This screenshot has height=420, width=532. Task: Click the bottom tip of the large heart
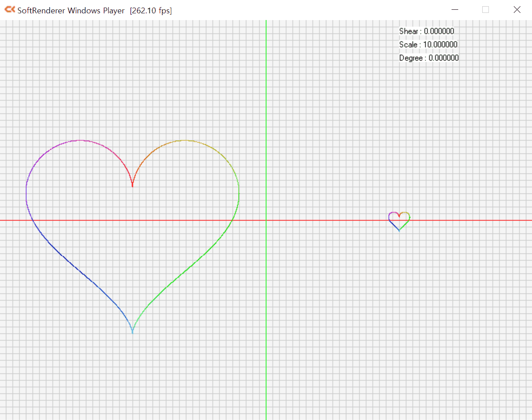tap(132, 332)
